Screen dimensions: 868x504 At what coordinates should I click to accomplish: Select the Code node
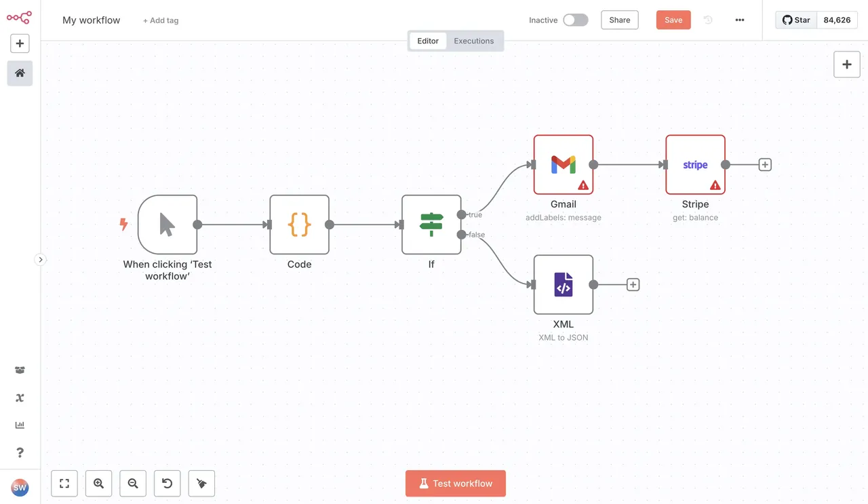pyautogui.click(x=299, y=225)
